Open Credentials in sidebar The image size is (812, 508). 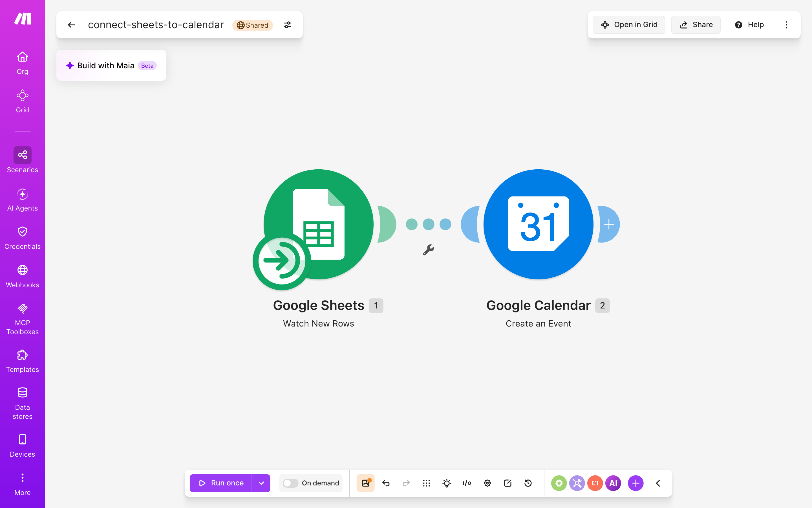pyautogui.click(x=23, y=238)
